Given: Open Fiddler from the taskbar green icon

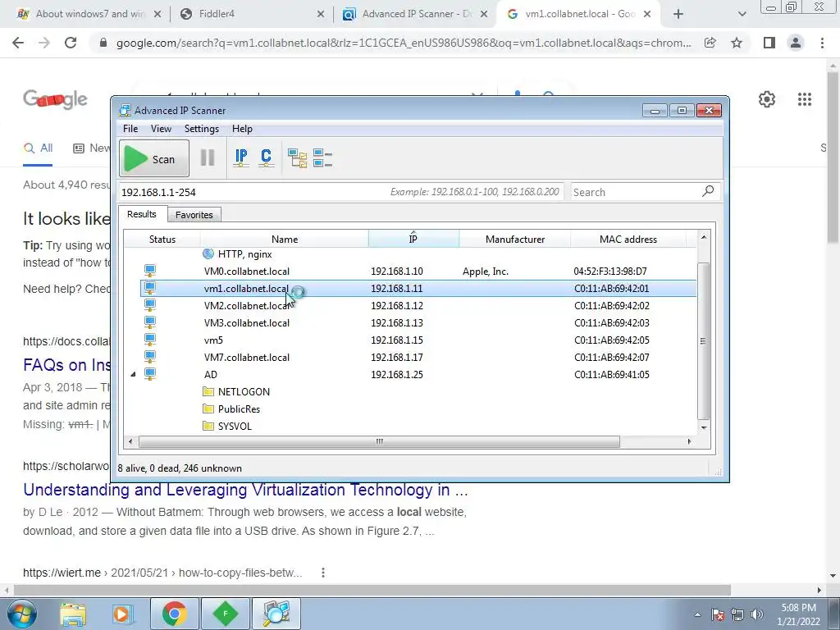Looking at the screenshot, I should [x=225, y=614].
